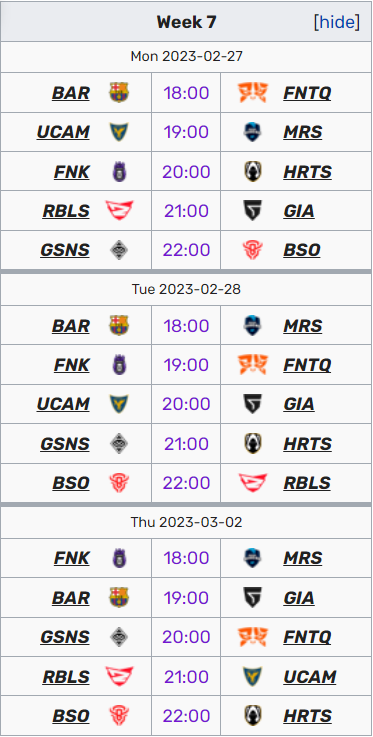This screenshot has height=737, width=373.
Task: Click the UCAM shield logo in Monday's 19:00 match
Action: pos(119,132)
